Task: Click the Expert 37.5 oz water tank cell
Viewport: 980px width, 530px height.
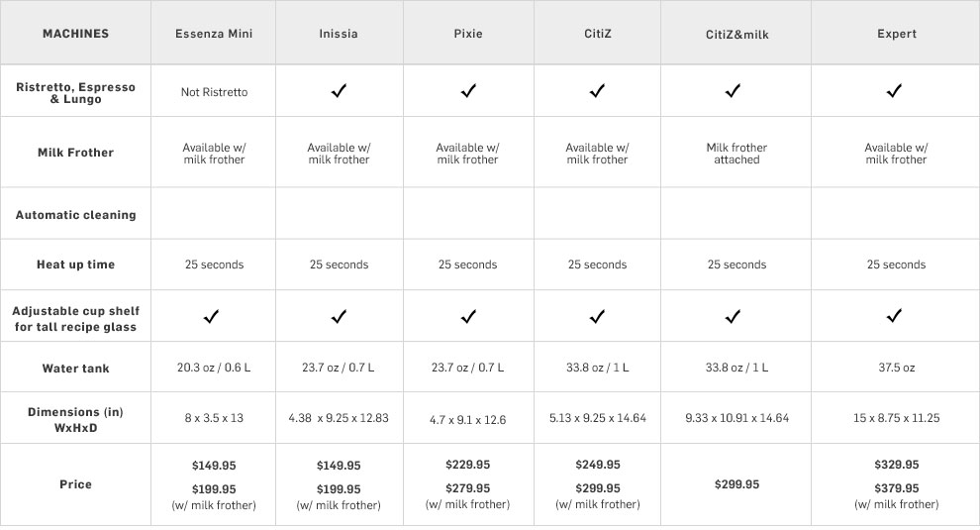Action: coord(896,368)
